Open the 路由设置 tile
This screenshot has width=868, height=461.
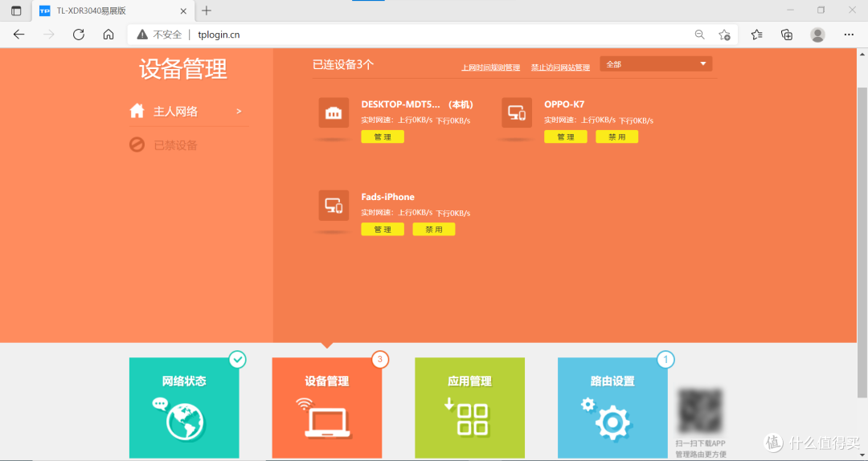[x=612, y=407]
